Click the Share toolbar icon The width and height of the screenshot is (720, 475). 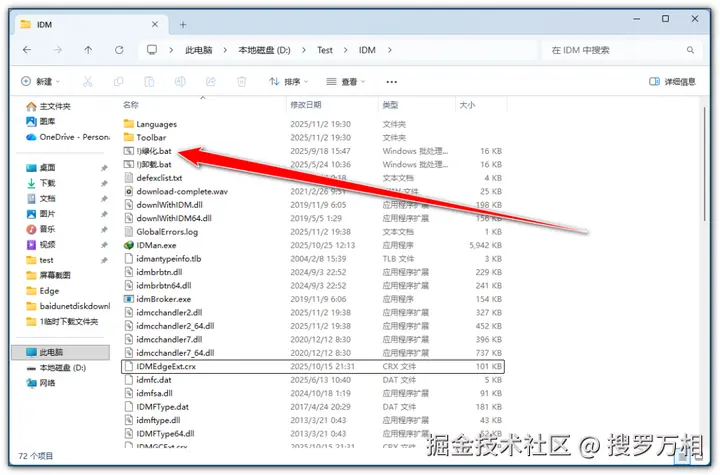point(211,82)
